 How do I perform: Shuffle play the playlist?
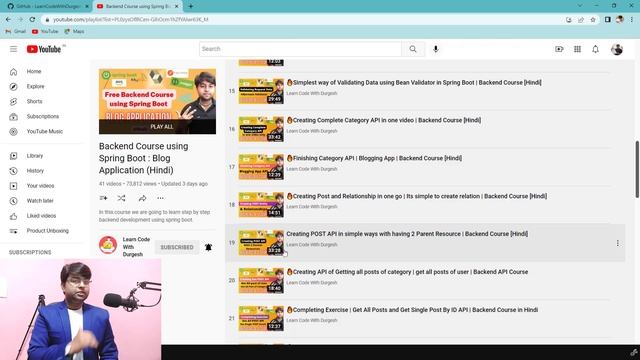click(x=121, y=198)
